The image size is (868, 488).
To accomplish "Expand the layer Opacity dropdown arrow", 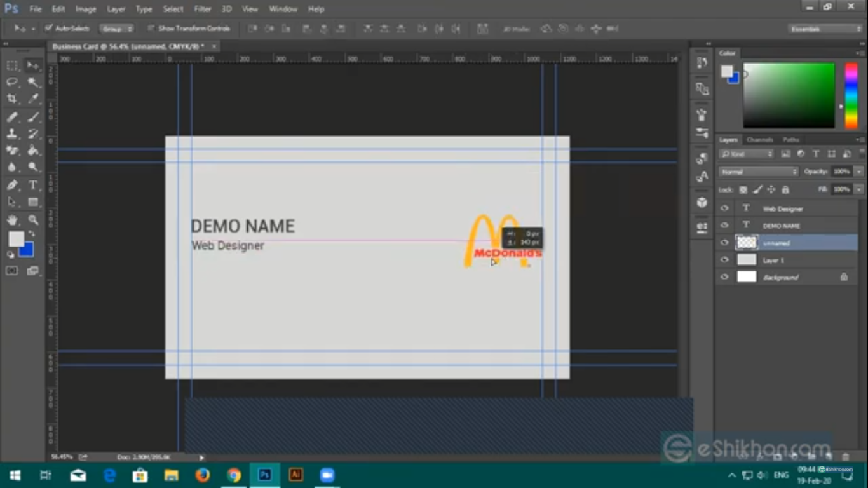I will click(x=858, y=172).
